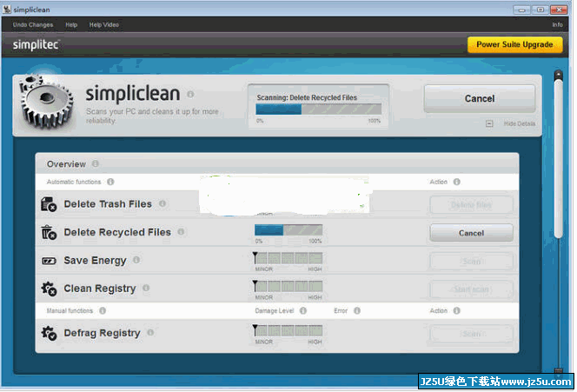Click the Delete Recycled Files bin icon

(x=49, y=232)
